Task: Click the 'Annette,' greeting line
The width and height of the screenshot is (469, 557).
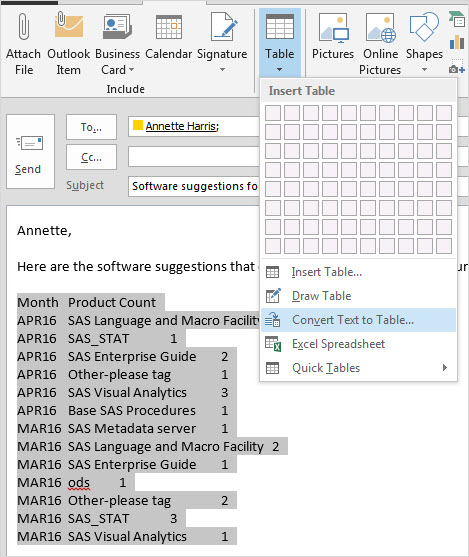Action: pos(44,231)
